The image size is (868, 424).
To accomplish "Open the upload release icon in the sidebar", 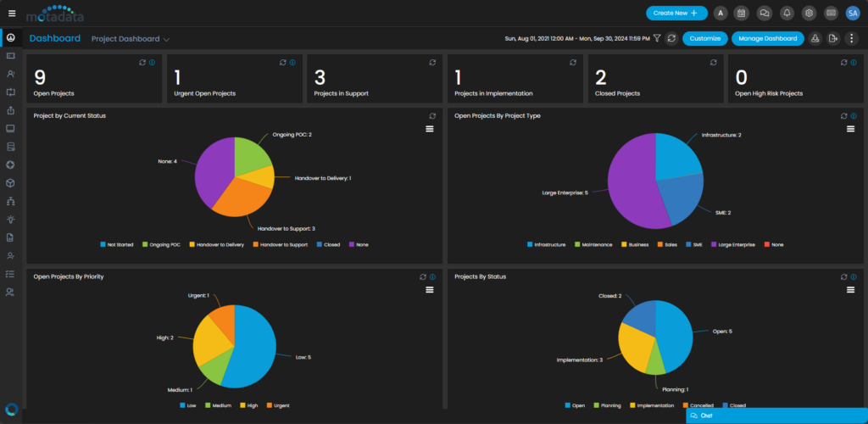I will (x=10, y=110).
